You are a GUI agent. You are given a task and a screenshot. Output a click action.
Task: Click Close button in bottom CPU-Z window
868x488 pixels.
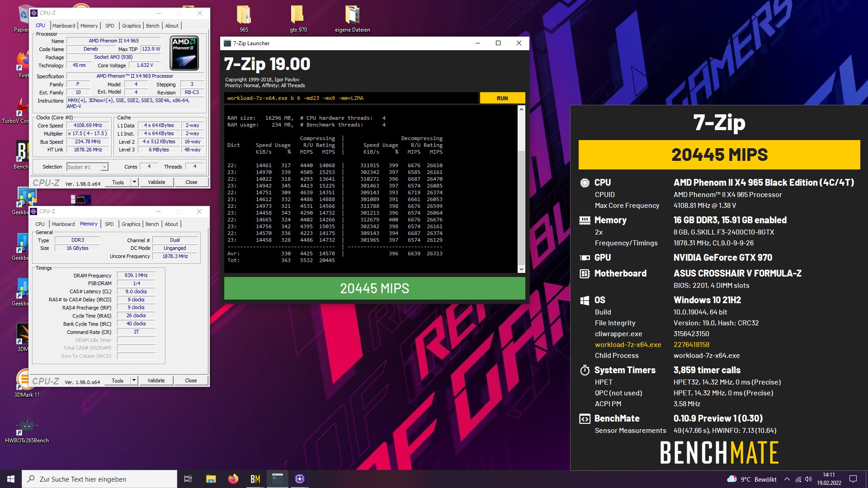(191, 380)
